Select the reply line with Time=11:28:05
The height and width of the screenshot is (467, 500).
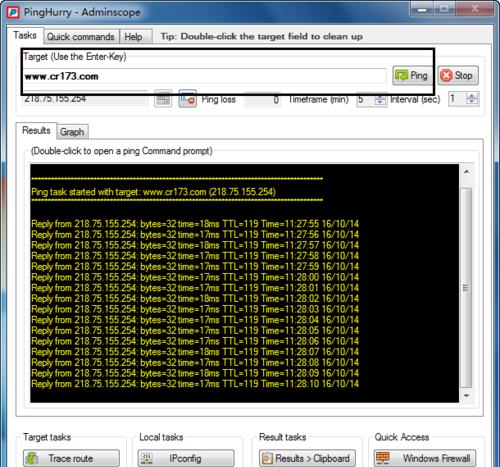(195, 331)
